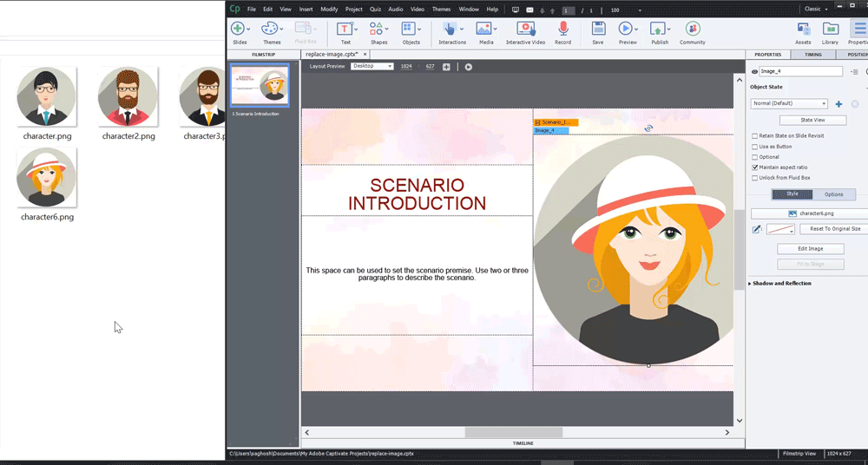Click the Filmstrip View status button
Screen dimensions: 868x465
click(x=799, y=454)
